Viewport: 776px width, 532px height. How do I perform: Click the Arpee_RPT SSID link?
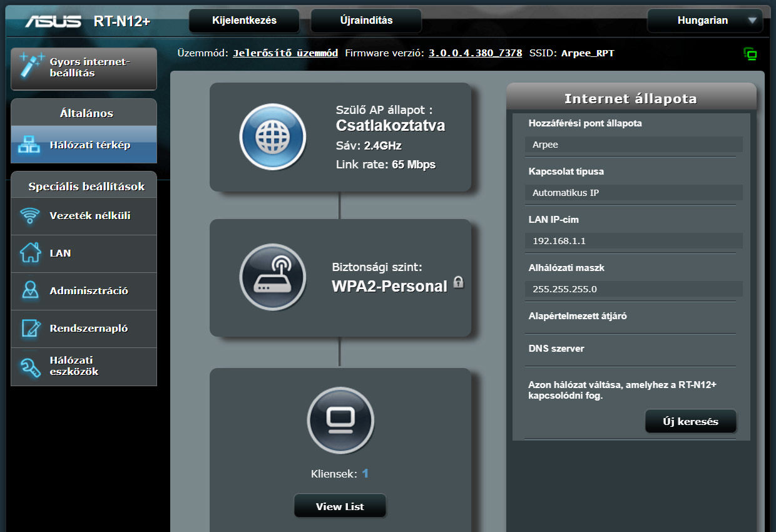(588, 53)
